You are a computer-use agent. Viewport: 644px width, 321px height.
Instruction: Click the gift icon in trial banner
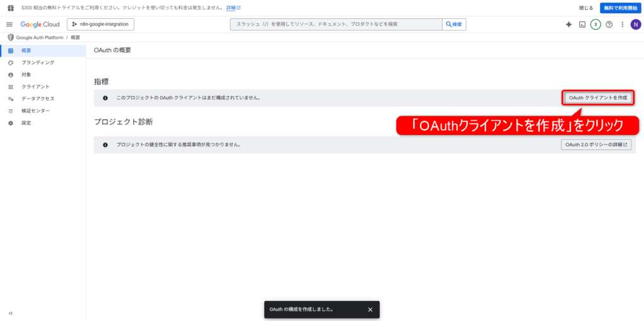coord(10,8)
